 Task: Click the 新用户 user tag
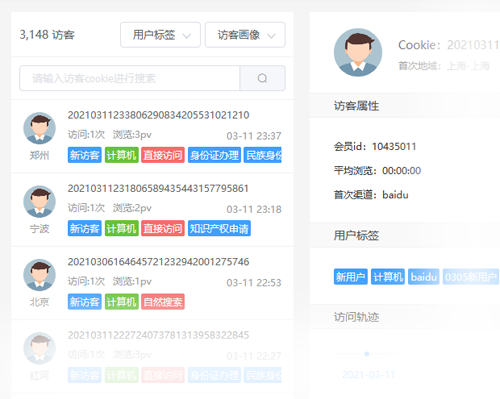(351, 277)
